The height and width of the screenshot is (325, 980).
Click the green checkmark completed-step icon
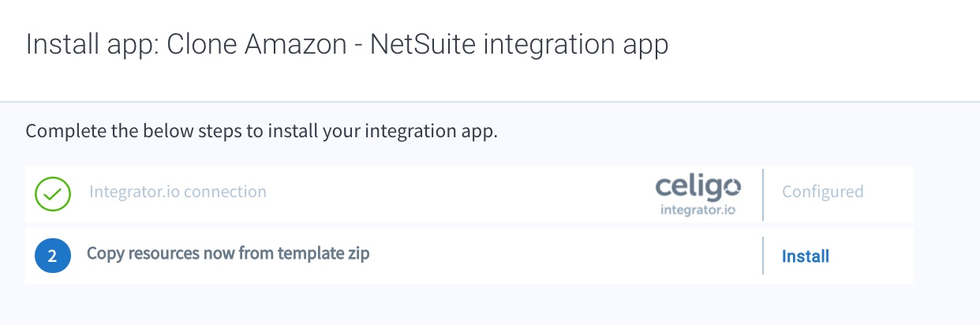(53, 192)
